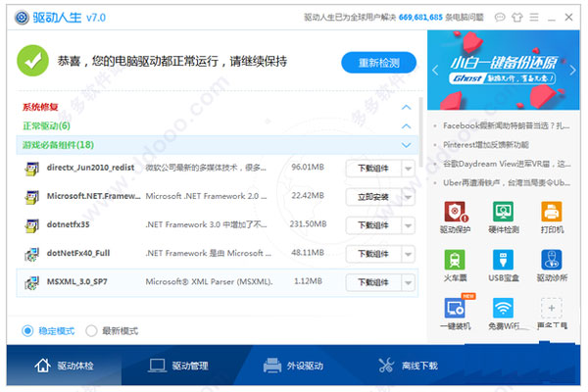Select 最新模式 radio button
Image resolution: width=588 pixels, height=392 pixels.
91,331
